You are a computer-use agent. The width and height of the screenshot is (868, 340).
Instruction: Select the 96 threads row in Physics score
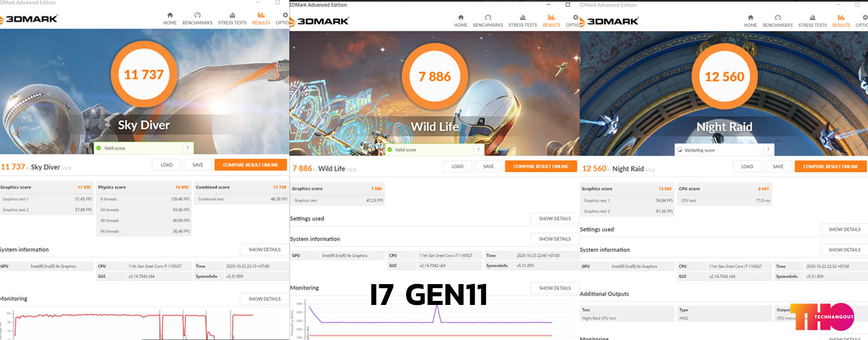pyautogui.click(x=144, y=231)
